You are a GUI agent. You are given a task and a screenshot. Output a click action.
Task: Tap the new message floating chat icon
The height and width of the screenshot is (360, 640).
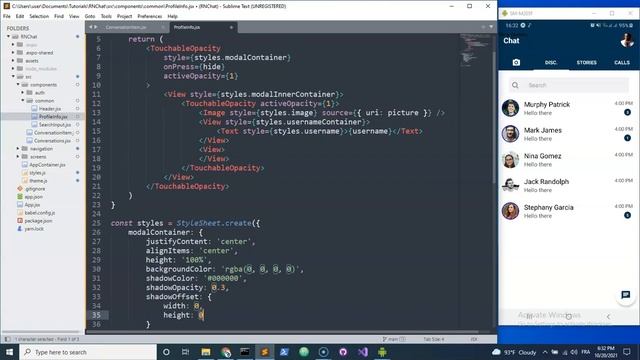[626, 295]
